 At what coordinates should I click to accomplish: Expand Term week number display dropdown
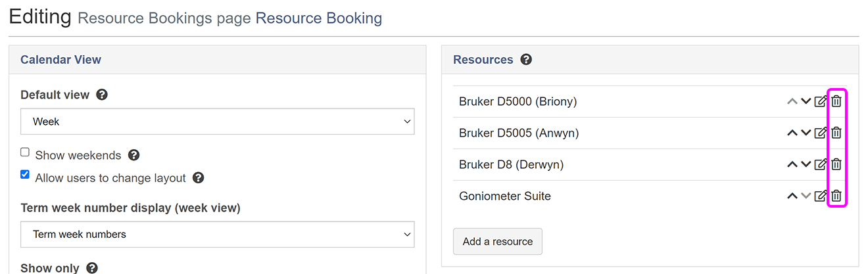(x=217, y=235)
